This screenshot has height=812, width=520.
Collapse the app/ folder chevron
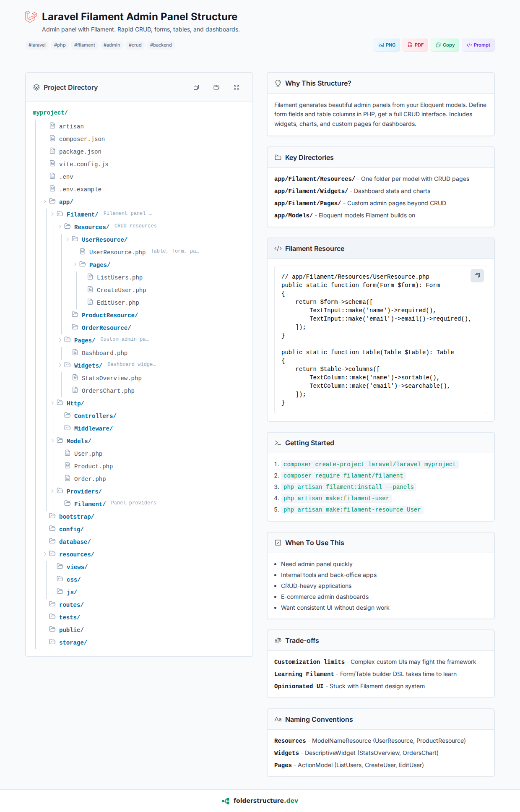point(45,202)
